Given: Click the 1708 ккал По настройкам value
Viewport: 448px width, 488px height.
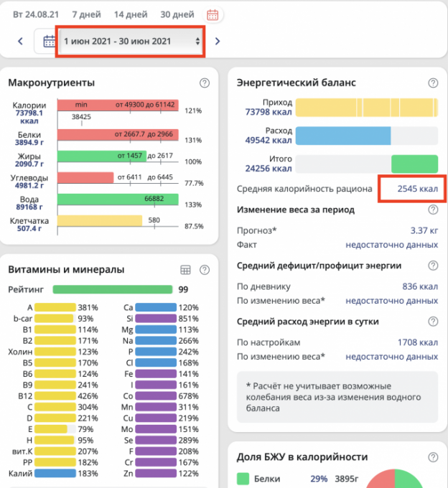Looking at the screenshot, I should [418, 343].
